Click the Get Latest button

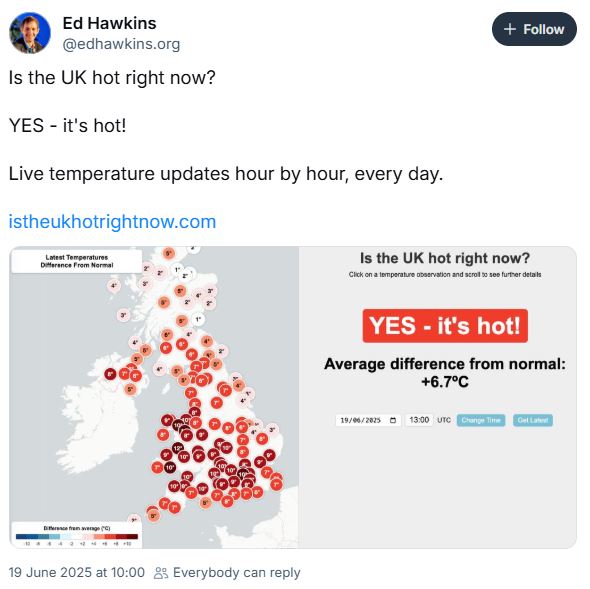point(533,420)
